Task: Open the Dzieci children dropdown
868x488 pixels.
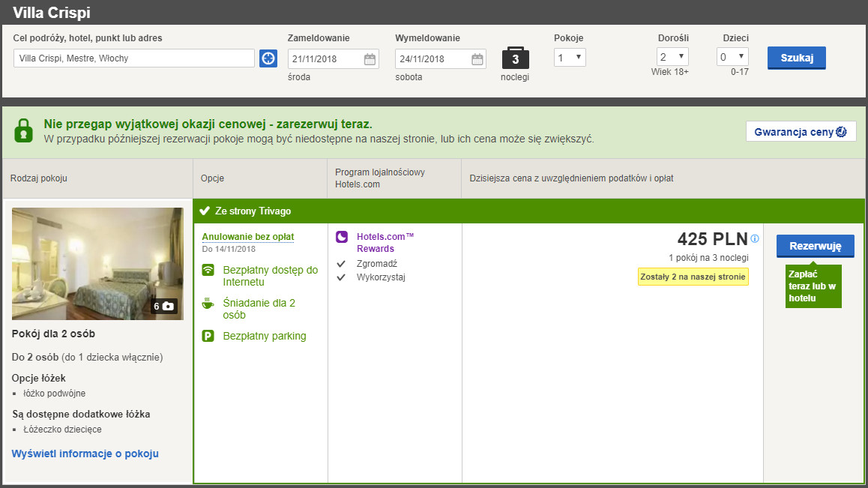Action: [x=732, y=57]
